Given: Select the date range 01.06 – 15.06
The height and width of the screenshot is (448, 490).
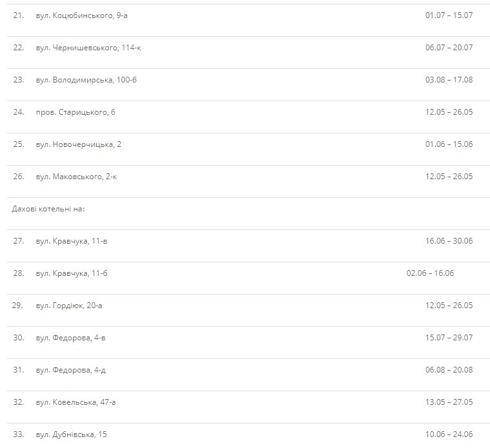Looking at the screenshot, I should [x=449, y=144].
